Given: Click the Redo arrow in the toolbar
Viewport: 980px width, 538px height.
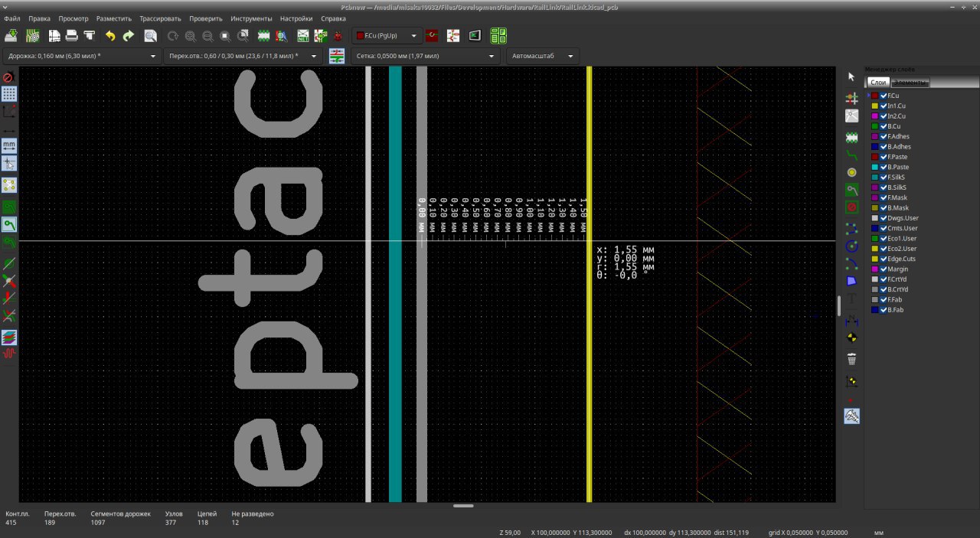Looking at the screenshot, I should click(128, 36).
